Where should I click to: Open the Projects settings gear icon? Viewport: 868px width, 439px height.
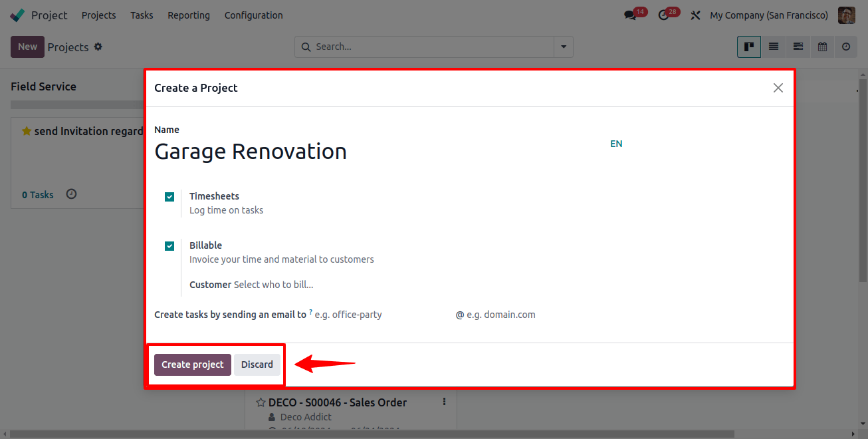pos(98,47)
